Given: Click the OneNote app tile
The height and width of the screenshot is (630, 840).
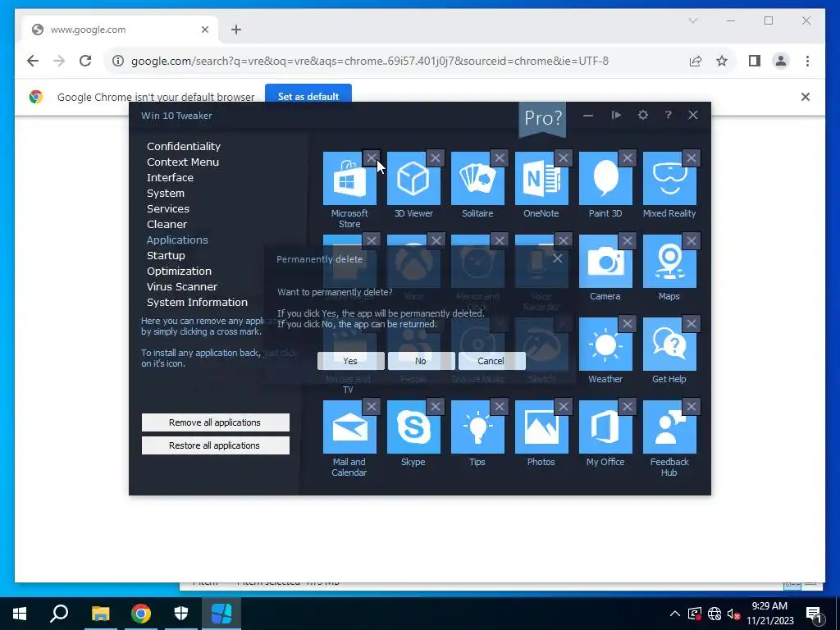Looking at the screenshot, I should (541, 178).
